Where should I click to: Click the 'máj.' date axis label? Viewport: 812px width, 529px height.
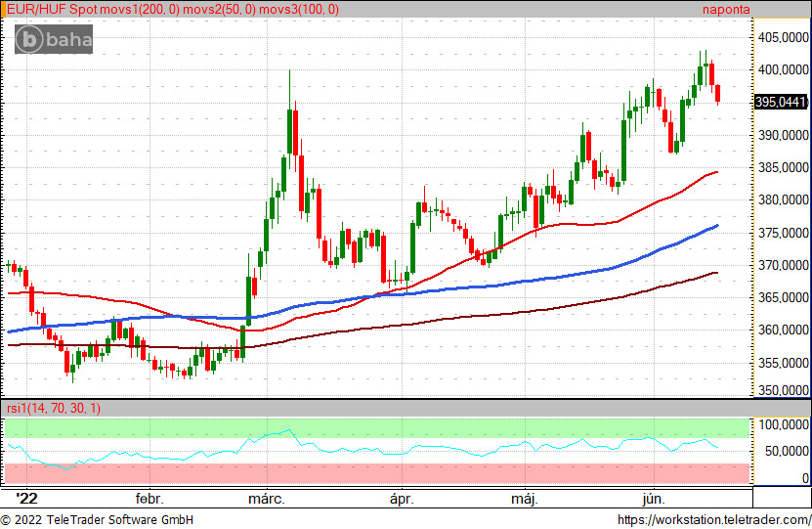526,500
